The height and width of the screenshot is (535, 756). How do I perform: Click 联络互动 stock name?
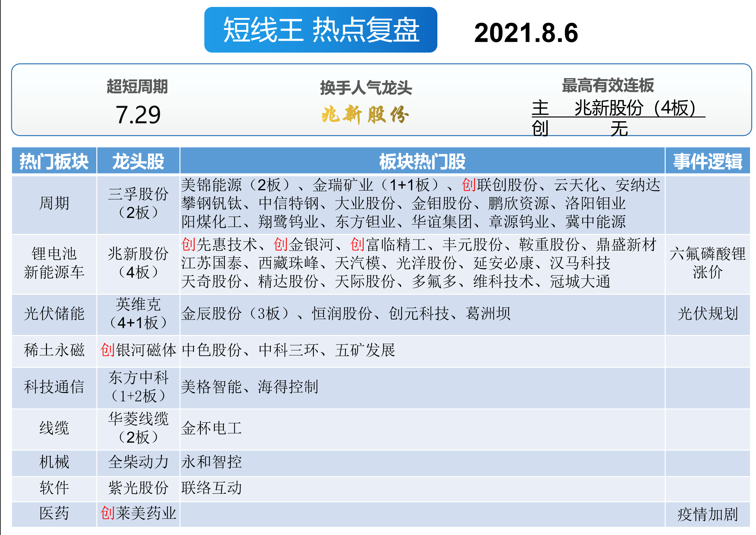tap(212, 488)
